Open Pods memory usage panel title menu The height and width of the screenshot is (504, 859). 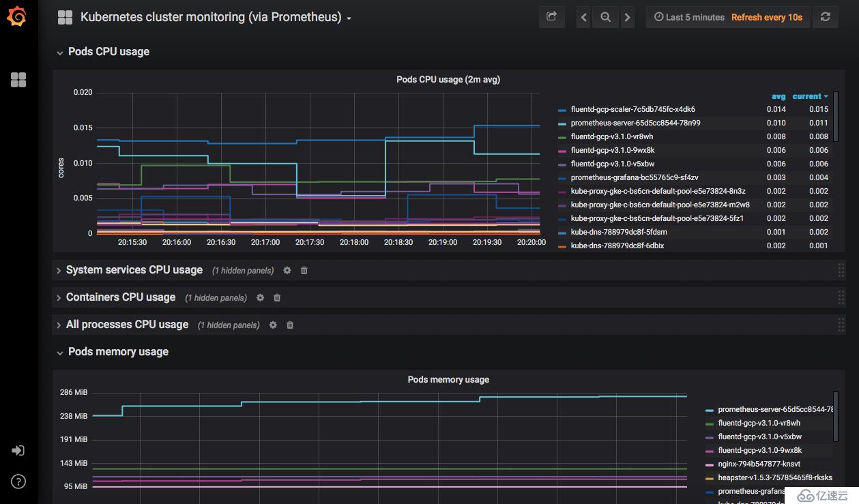[448, 380]
